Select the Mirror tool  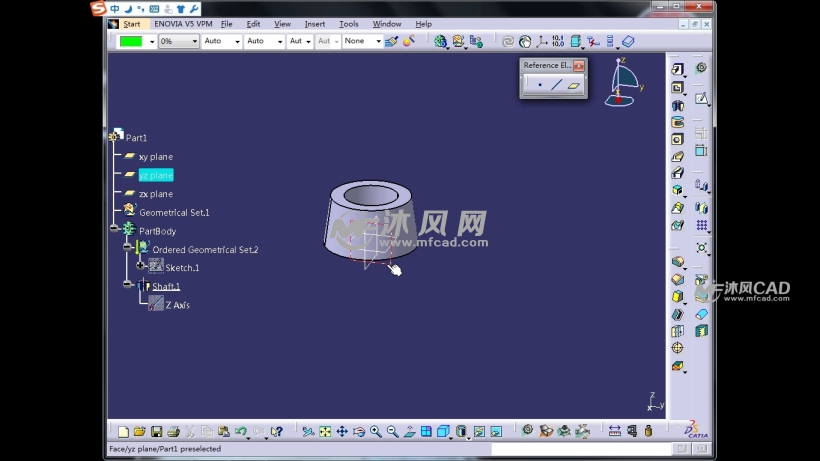pyautogui.click(x=701, y=208)
